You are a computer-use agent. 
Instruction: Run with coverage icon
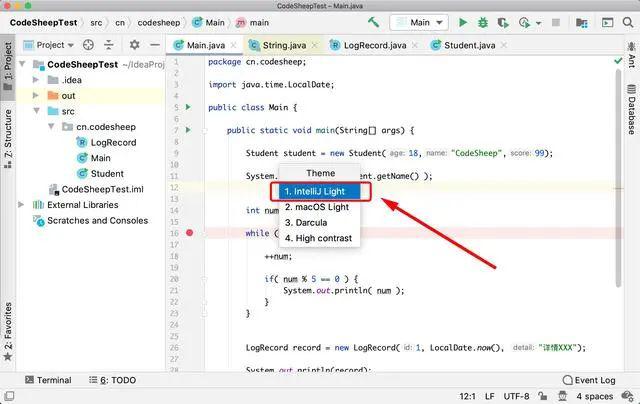(503, 23)
